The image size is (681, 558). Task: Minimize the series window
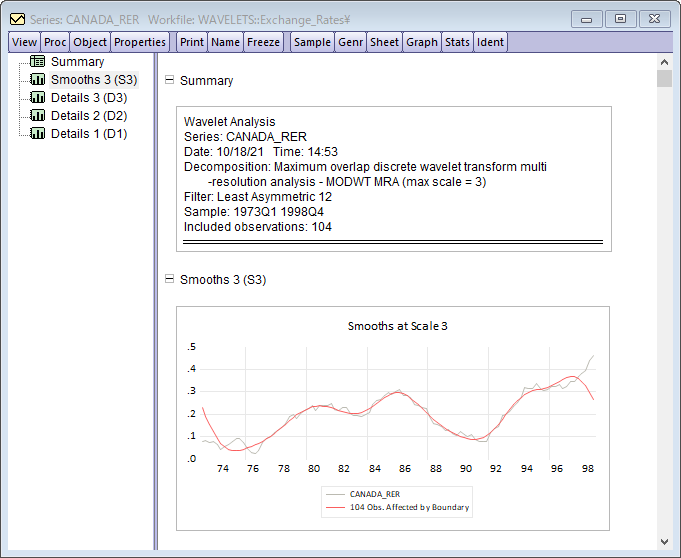point(586,19)
